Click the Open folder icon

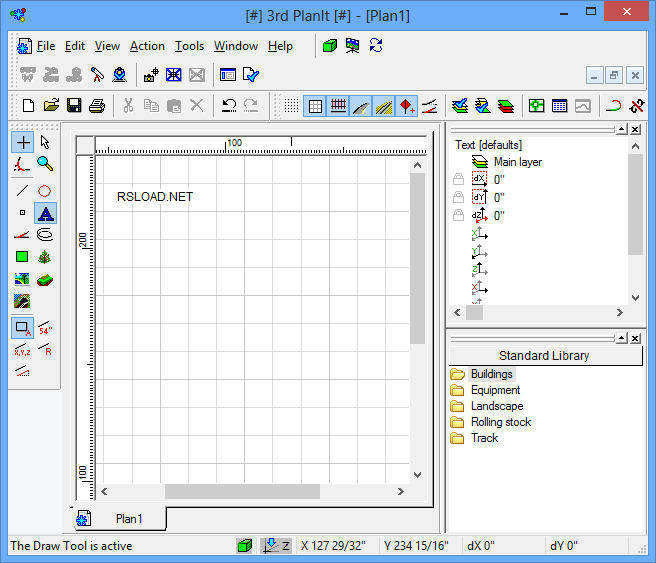pos(51,106)
